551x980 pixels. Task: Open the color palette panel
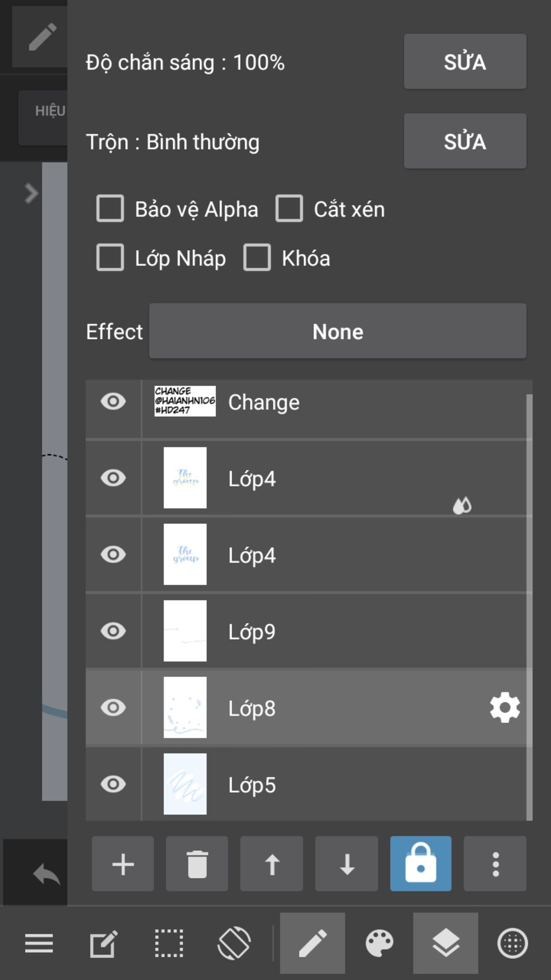(379, 943)
